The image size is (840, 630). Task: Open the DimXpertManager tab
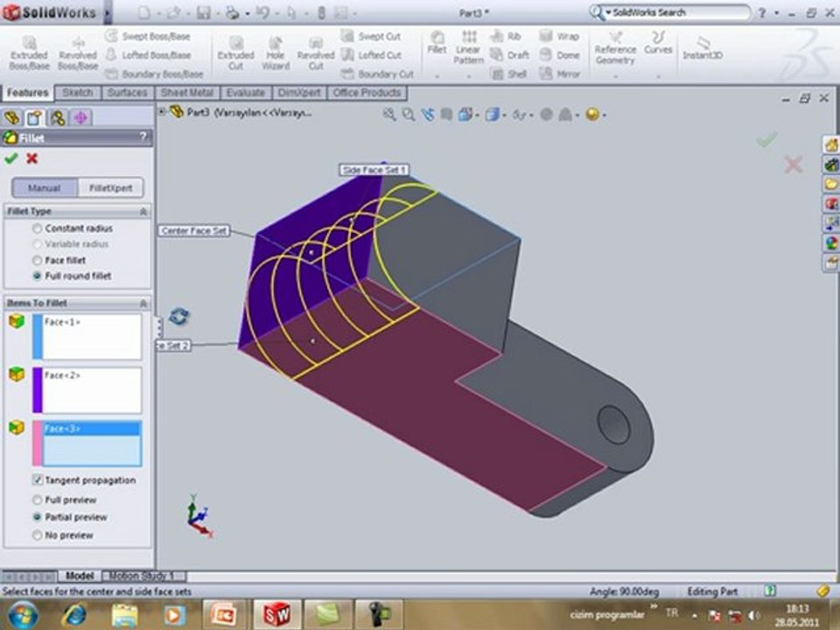click(x=80, y=117)
